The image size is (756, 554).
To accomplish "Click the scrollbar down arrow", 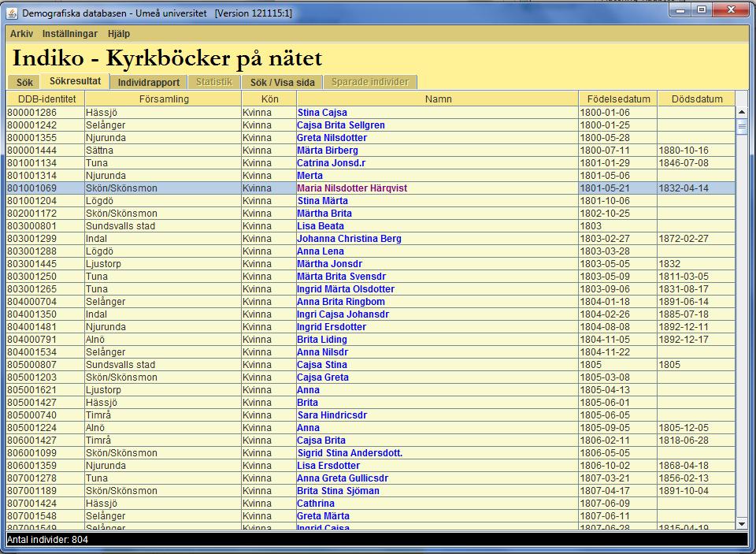I will click(742, 523).
